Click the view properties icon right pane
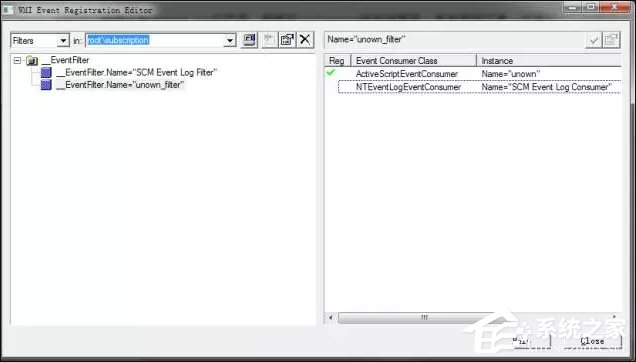 [612, 40]
